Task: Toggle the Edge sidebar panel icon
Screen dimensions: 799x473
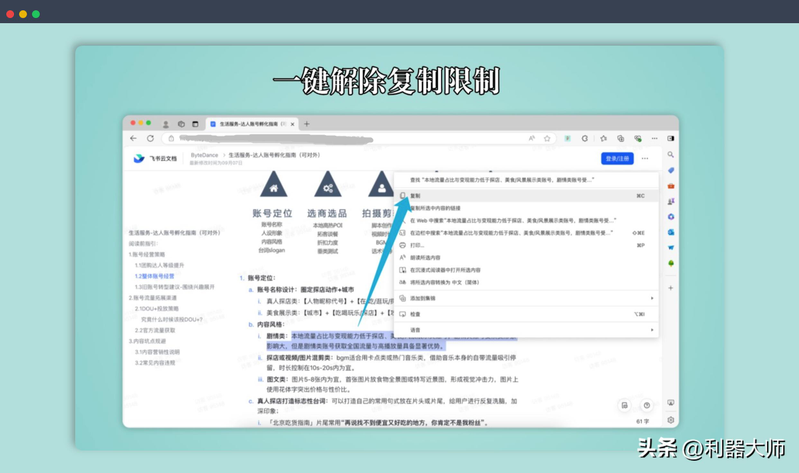Action: (x=671, y=138)
